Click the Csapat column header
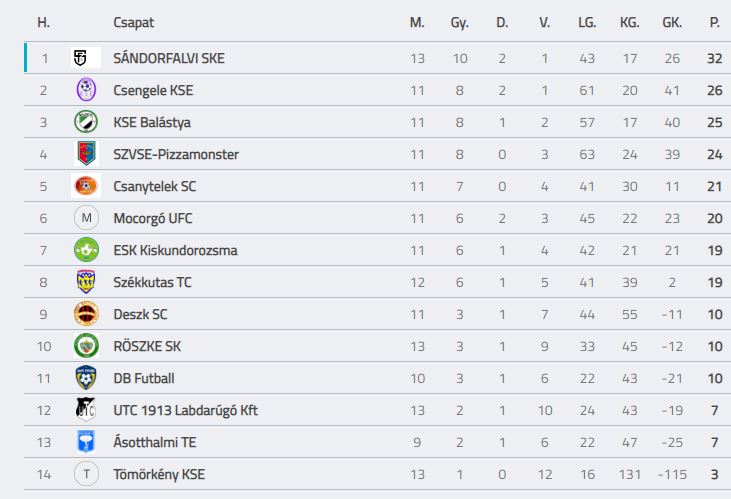This screenshot has height=499, width=731. click(x=134, y=22)
